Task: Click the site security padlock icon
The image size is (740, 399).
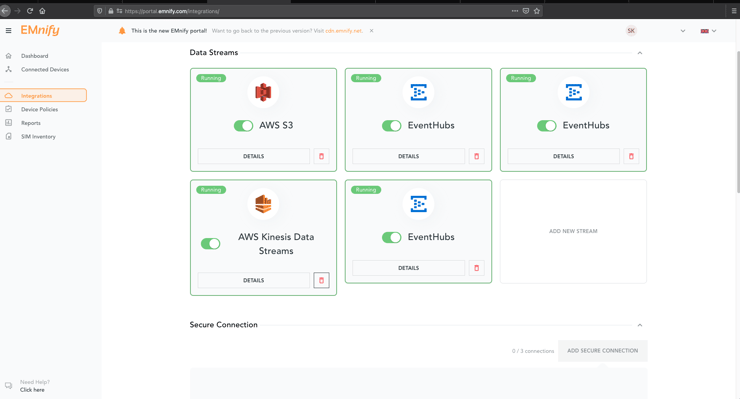Action: point(110,11)
